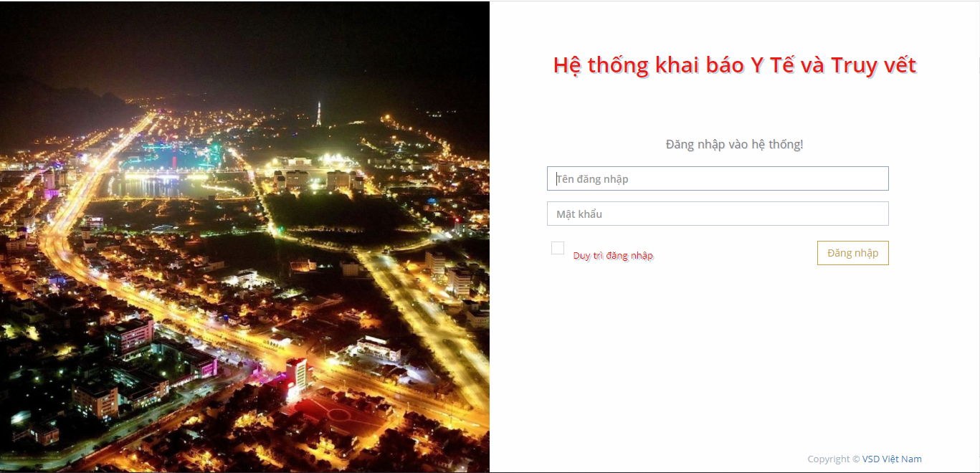Click the Copyright © text in footer
This screenshot has height=473, width=980.
(834, 459)
